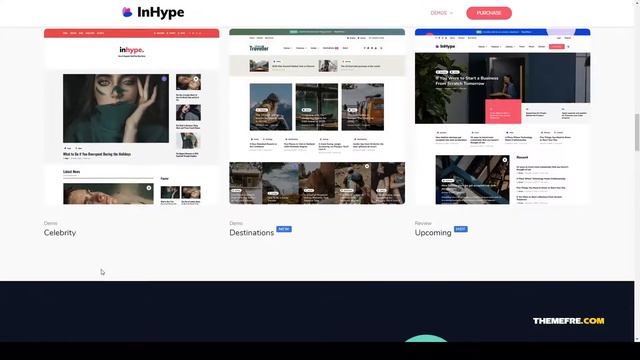
Task: Click the Upcoming demo title
Action: point(433,233)
